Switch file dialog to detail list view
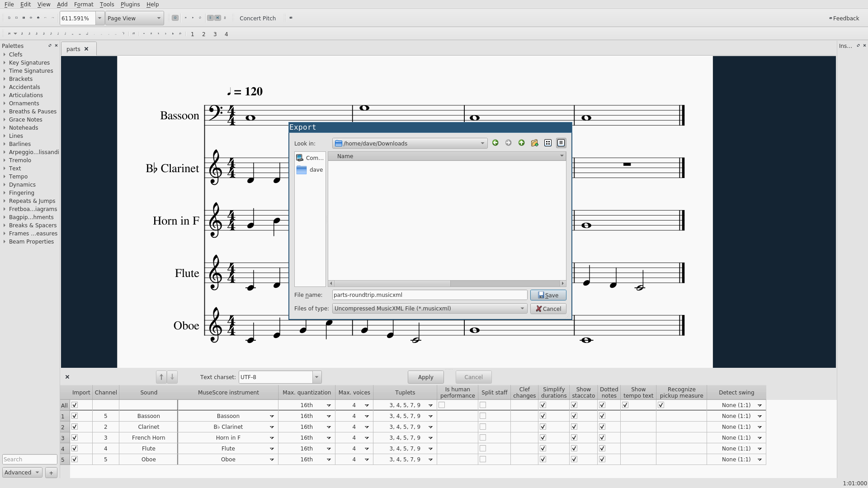This screenshot has width=868, height=488. point(561,143)
